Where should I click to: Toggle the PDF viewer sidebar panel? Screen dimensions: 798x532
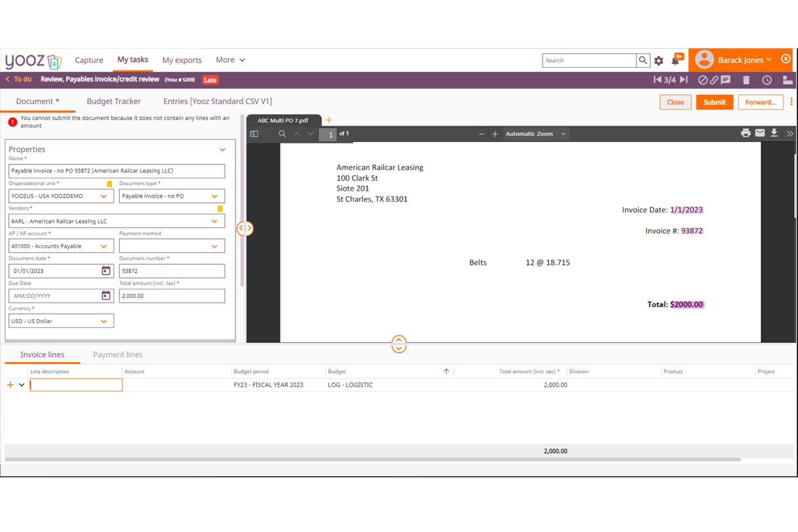click(253, 134)
